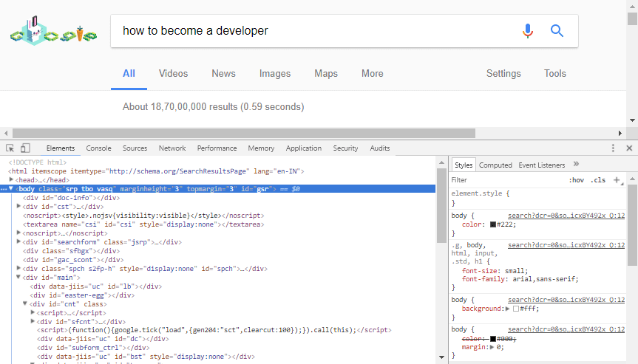Open source link of .g, body rule

pos(566,245)
